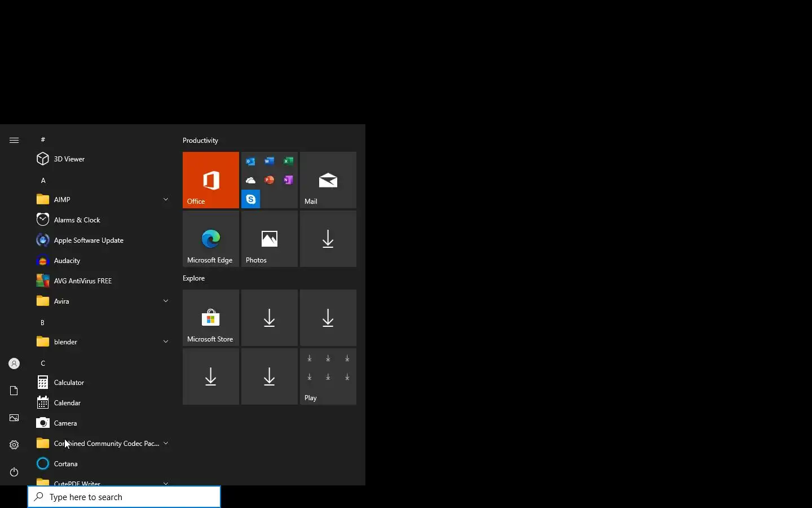Open the Calendar app
The height and width of the screenshot is (508, 812).
(101, 403)
